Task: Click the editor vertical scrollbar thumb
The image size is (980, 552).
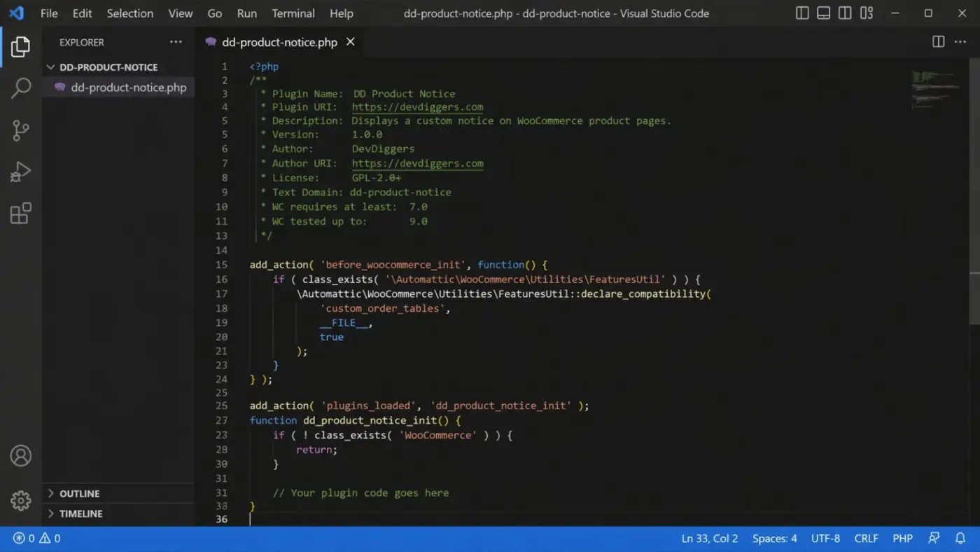Action: pos(974,192)
